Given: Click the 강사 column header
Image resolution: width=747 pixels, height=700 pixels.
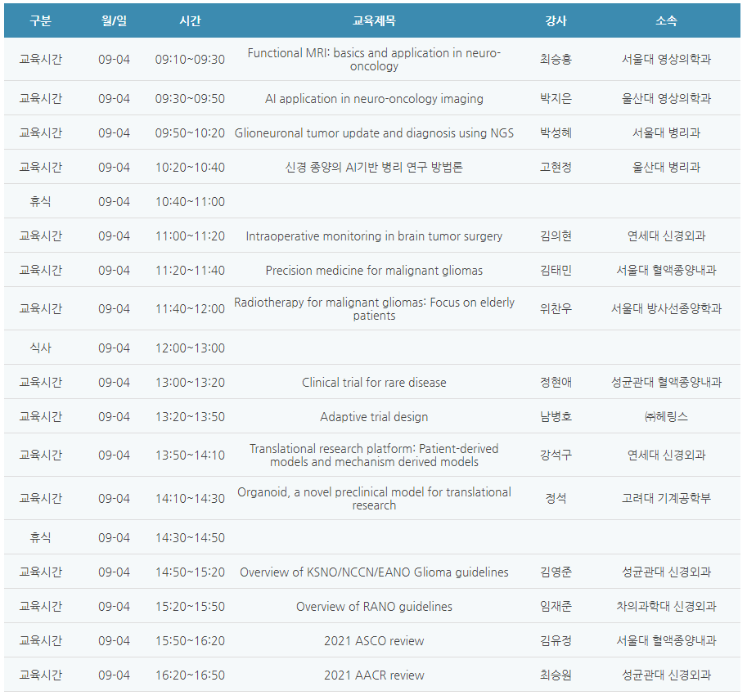Looking at the screenshot, I should point(556,20).
